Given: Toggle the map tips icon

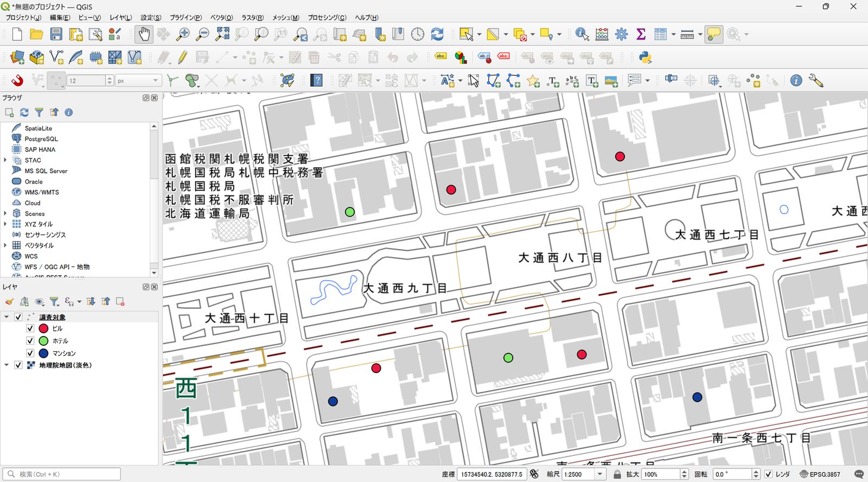Looking at the screenshot, I should 714,35.
